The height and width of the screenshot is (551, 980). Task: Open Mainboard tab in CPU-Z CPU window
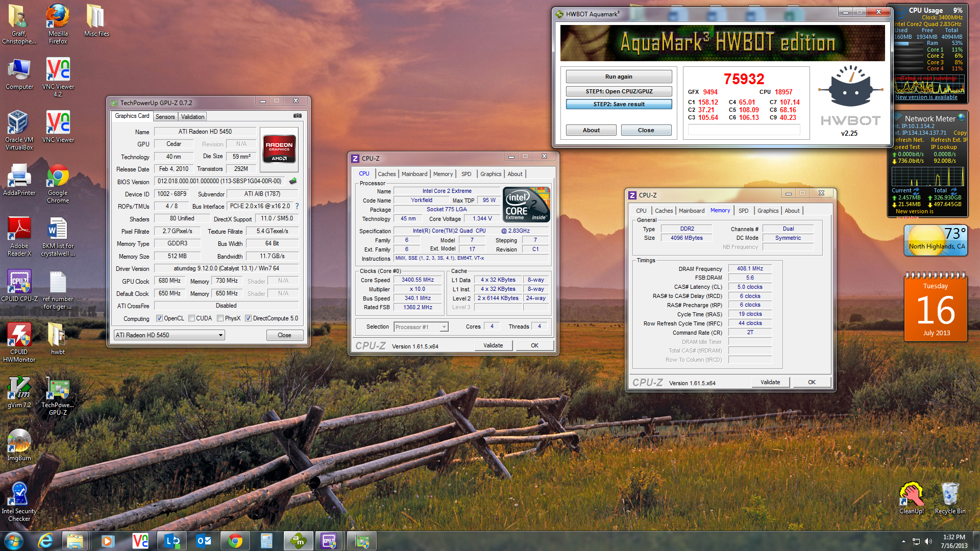414,174
